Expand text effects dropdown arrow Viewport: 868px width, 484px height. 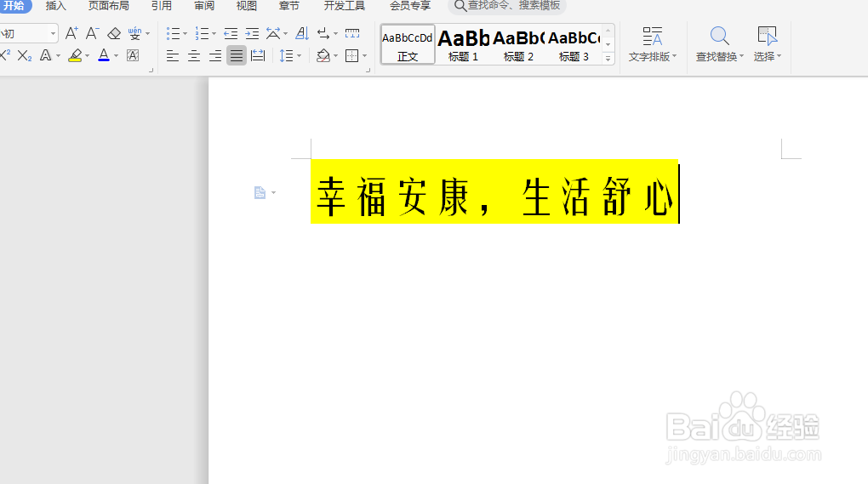(x=58, y=56)
